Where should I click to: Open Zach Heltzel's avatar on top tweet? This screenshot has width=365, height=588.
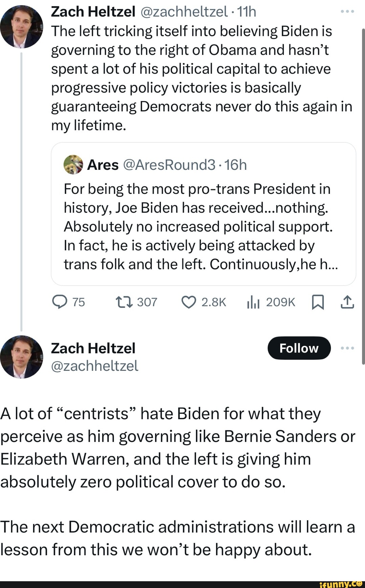[x=22, y=26]
